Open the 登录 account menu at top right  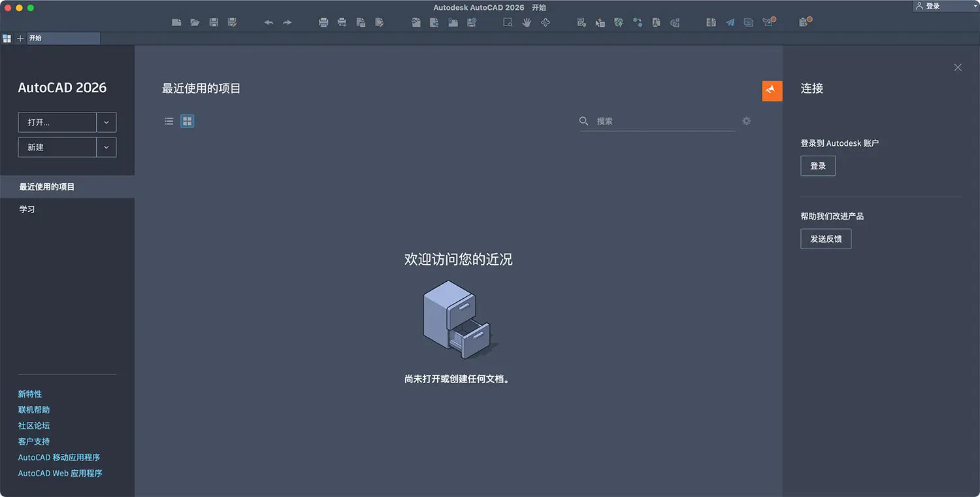(x=945, y=6)
